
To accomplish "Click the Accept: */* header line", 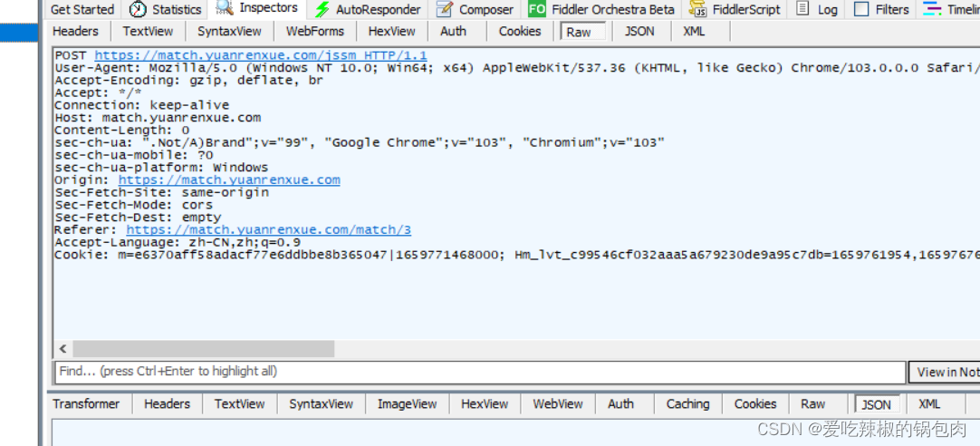I will tap(98, 93).
